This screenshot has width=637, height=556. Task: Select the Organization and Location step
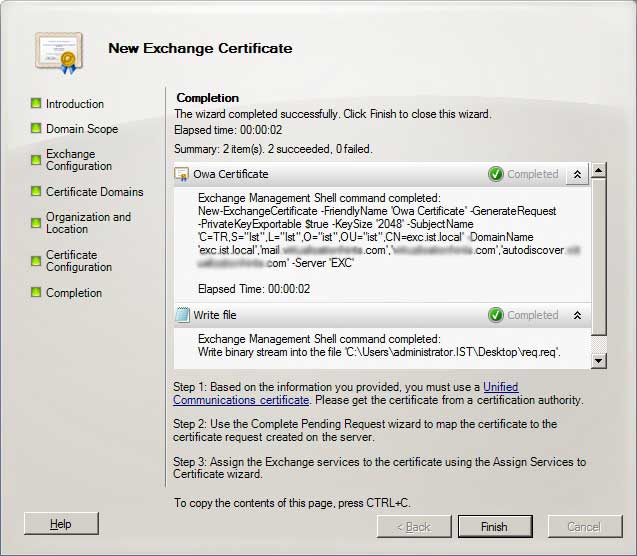[88, 223]
